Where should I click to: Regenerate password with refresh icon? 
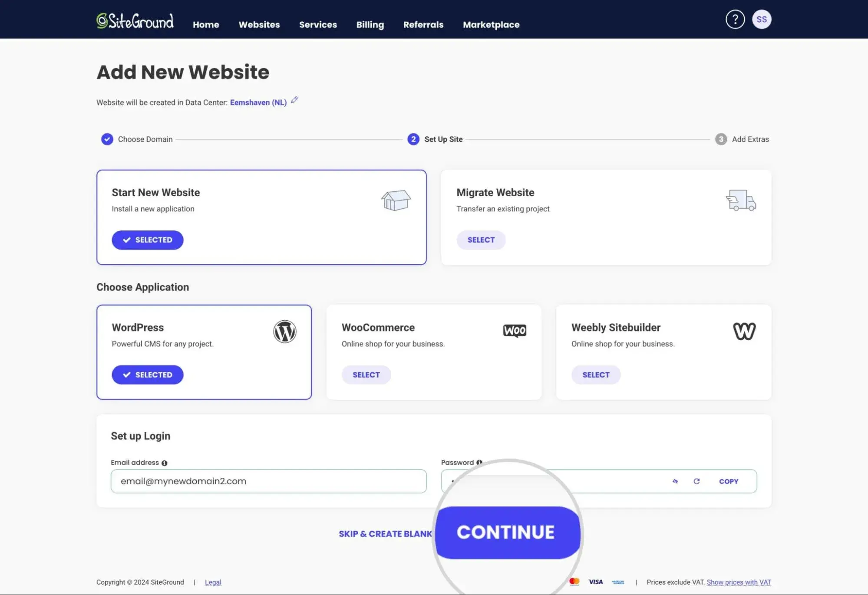pos(696,481)
